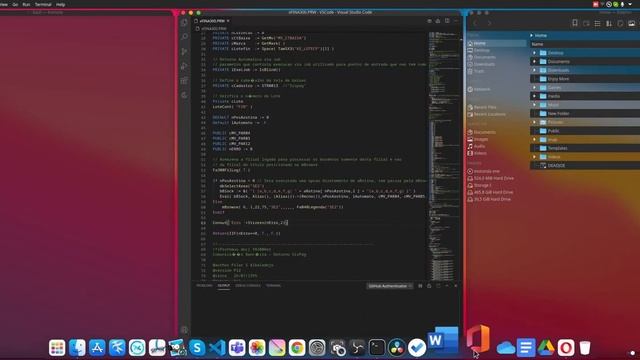This screenshot has width=640, height=360.
Task: Clear the output panel
Action: (420, 286)
